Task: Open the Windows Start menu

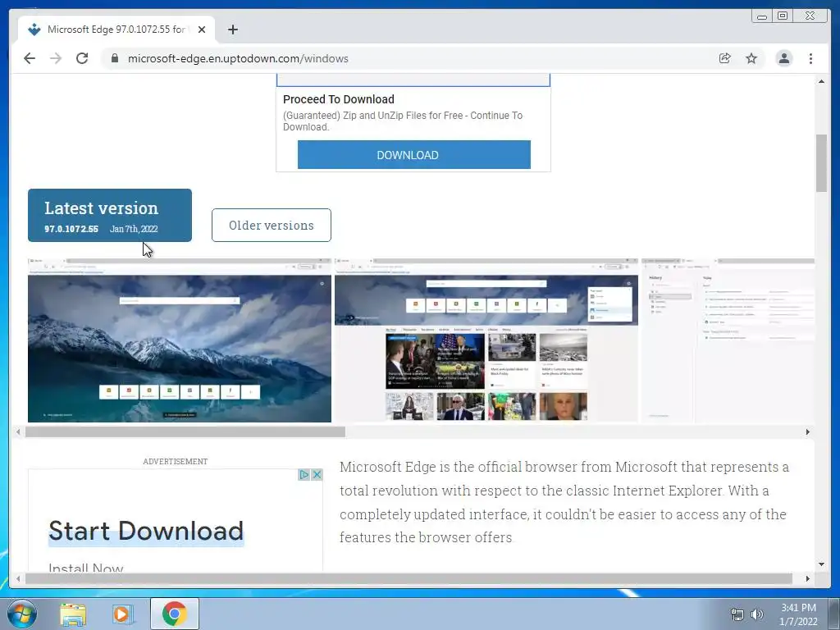Action: [21, 614]
